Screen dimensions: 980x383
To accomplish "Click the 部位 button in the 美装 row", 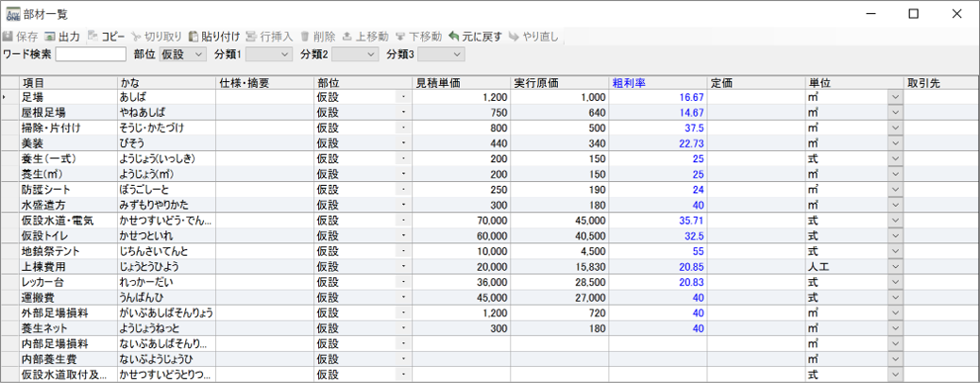I will (403, 142).
